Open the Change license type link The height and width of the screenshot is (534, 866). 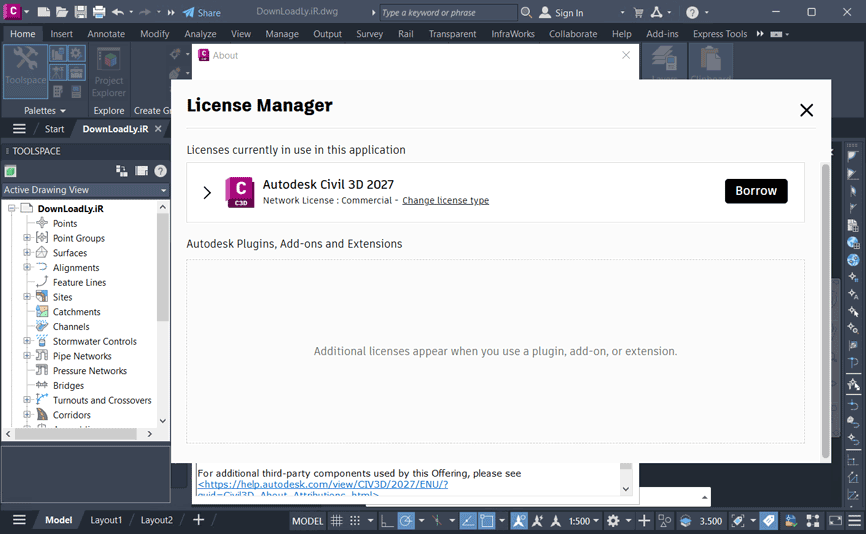[445, 200]
